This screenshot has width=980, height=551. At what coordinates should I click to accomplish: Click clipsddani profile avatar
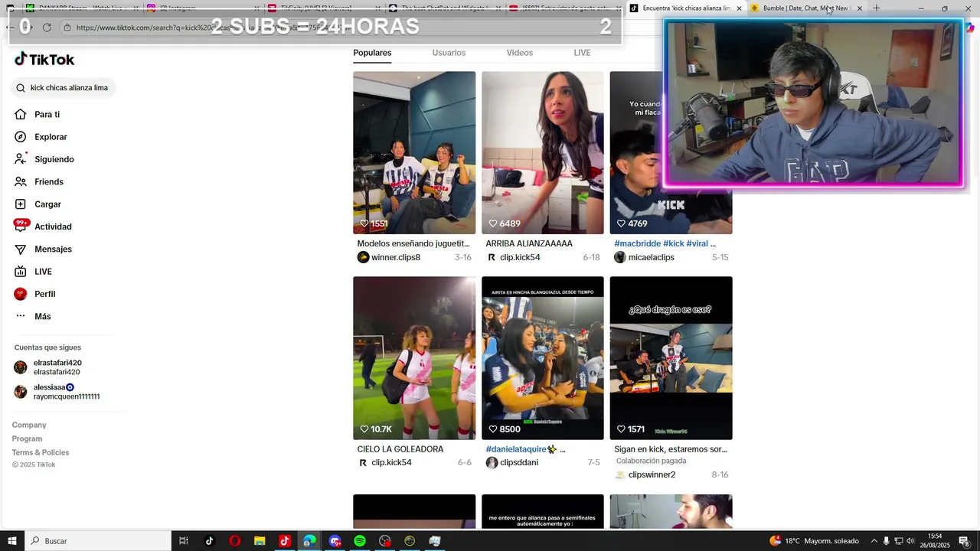click(492, 463)
